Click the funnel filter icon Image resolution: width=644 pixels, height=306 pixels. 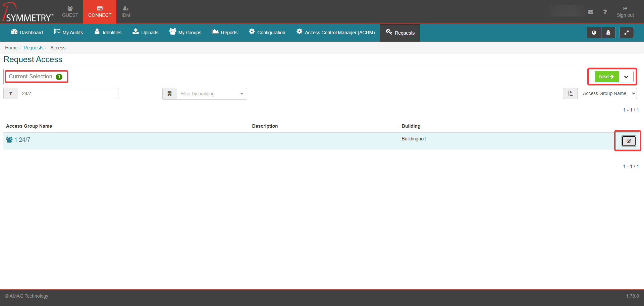pyautogui.click(x=11, y=93)
